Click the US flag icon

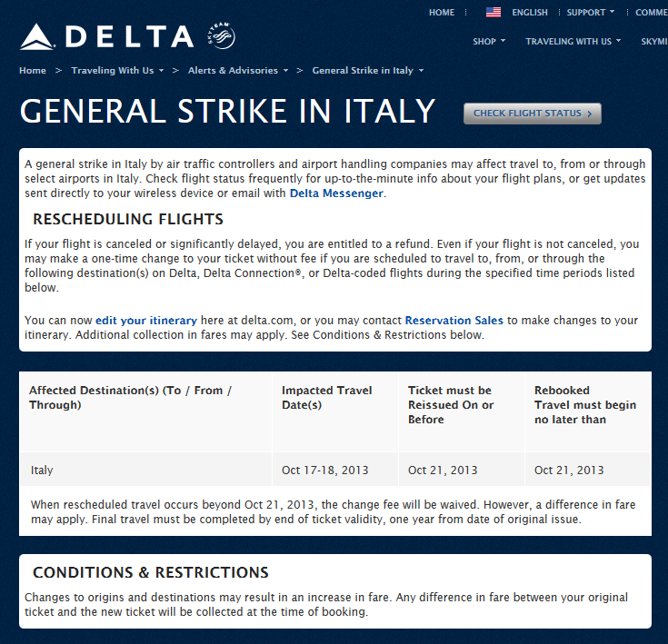pos(494,13)
